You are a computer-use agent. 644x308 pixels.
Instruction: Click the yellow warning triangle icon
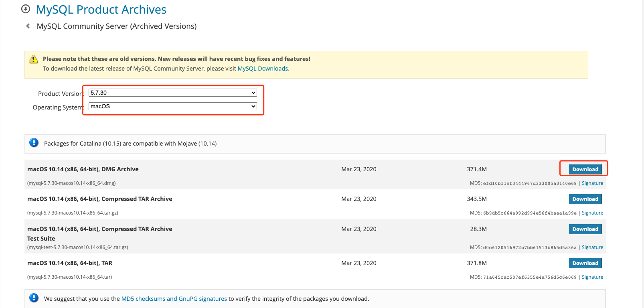coord(33,59)
